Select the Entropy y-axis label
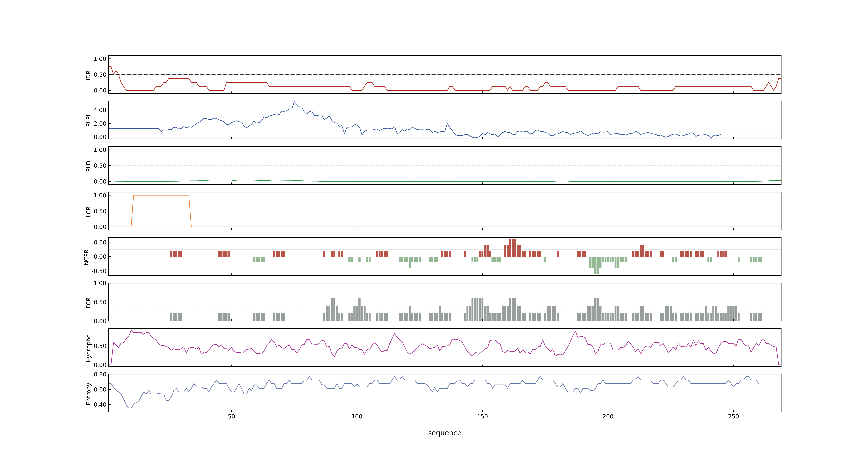 (88, 393)
